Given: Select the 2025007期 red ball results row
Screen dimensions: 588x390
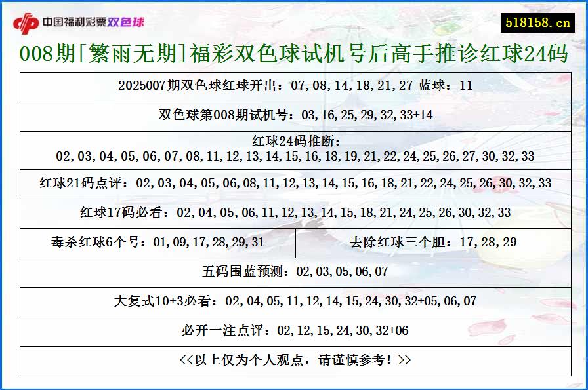Looking at the screenshot, I should pyautogui.click(x=294, y=85).
